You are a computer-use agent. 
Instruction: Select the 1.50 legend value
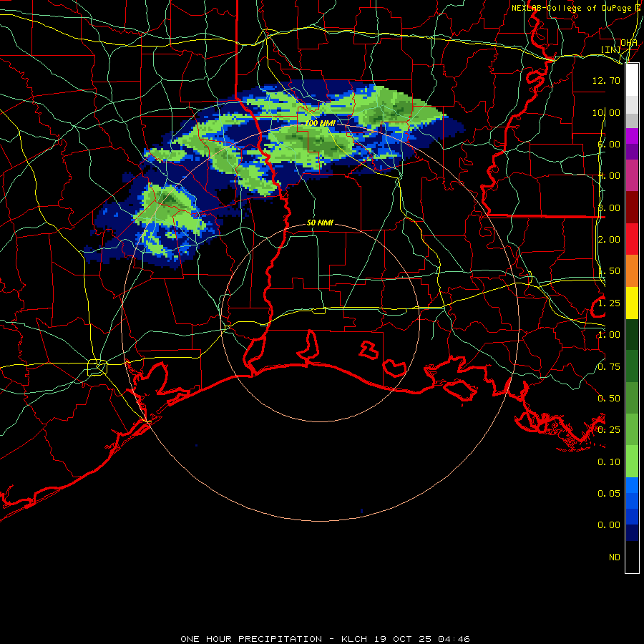click(x=609, y=271)
